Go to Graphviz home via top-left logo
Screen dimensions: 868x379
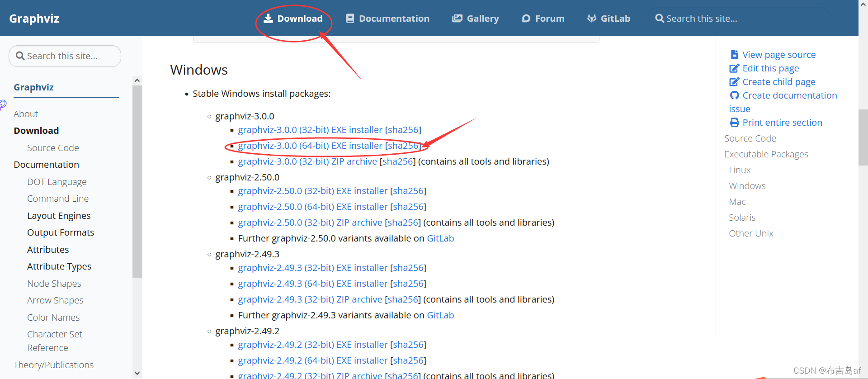pyautogui.click(x=34, y=18)
